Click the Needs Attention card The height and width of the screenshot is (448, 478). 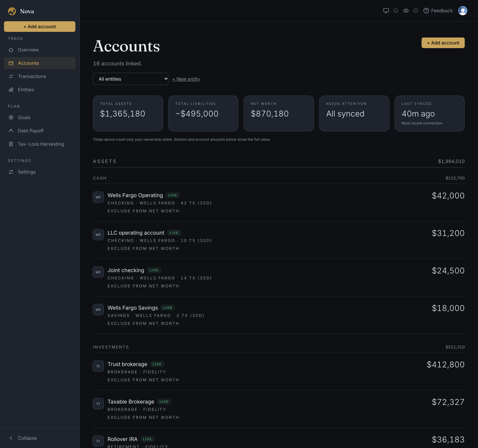(354, 113)
